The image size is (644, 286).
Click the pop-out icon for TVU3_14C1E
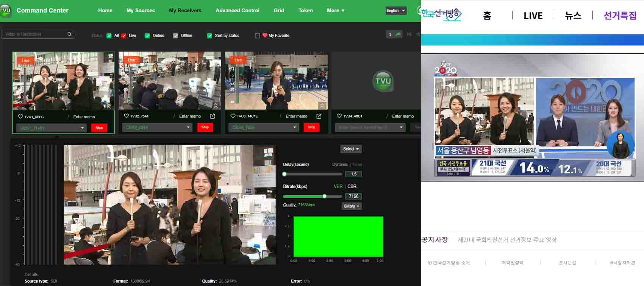(319, 116)
